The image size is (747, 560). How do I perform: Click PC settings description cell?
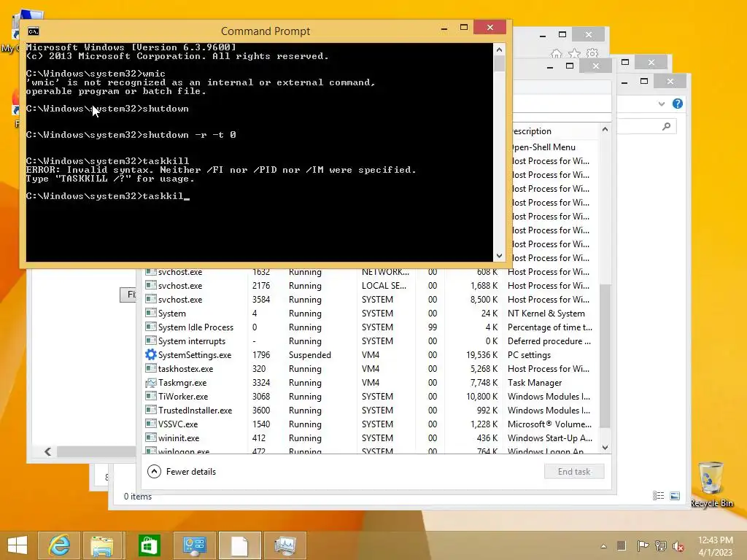coord(529,355)
